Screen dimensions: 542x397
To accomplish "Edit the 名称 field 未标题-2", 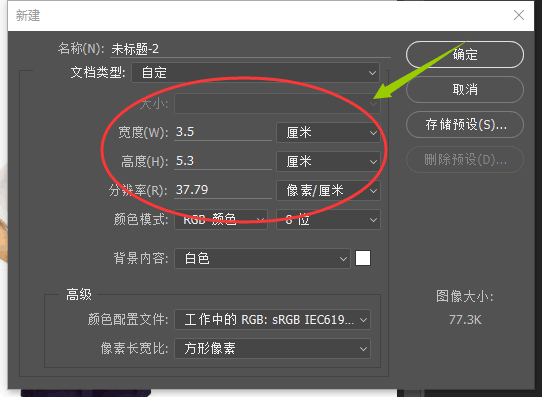I will pos(251,49).
